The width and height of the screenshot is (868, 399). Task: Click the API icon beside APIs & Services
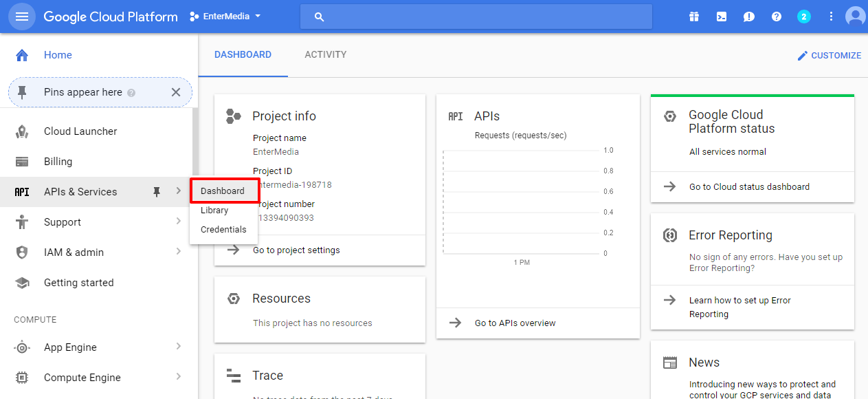point(22,192)
